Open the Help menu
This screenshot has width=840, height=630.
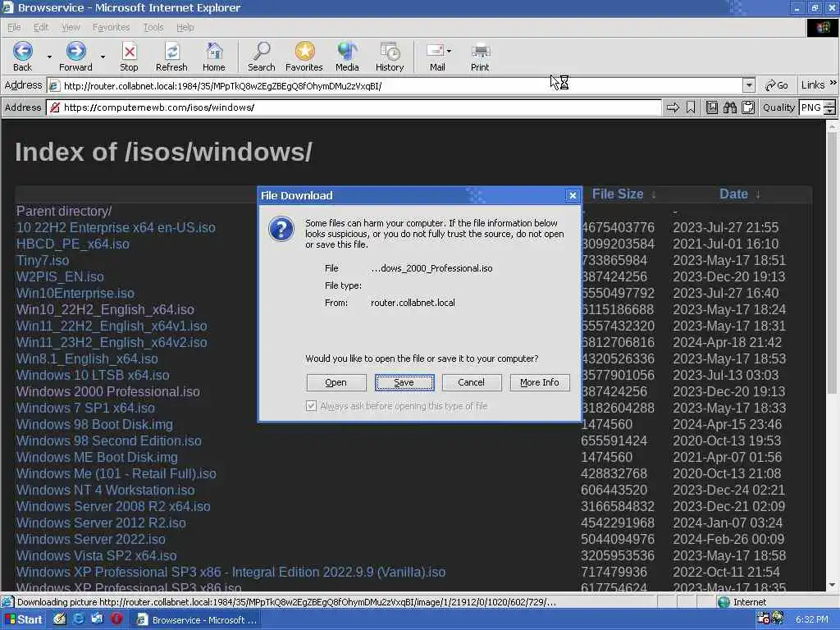click(185, 27)
